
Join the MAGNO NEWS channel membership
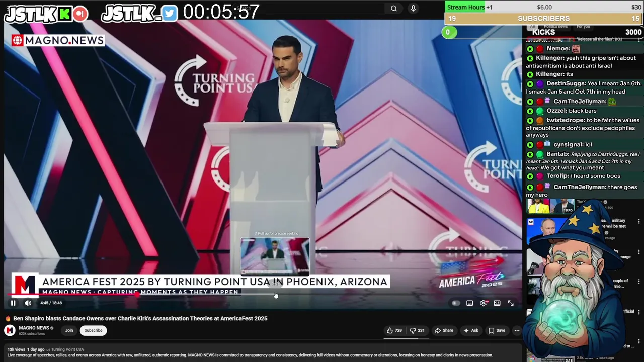click(69, 330)
